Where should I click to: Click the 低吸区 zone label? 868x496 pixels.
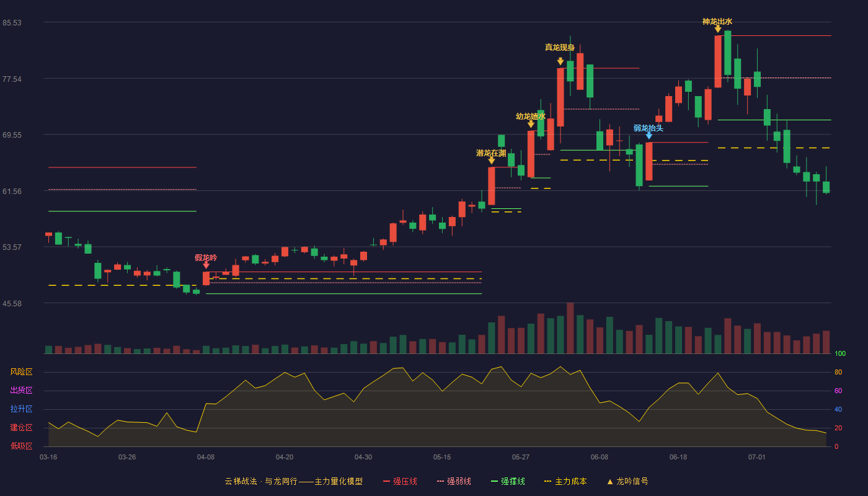click(x=21, y=446)
